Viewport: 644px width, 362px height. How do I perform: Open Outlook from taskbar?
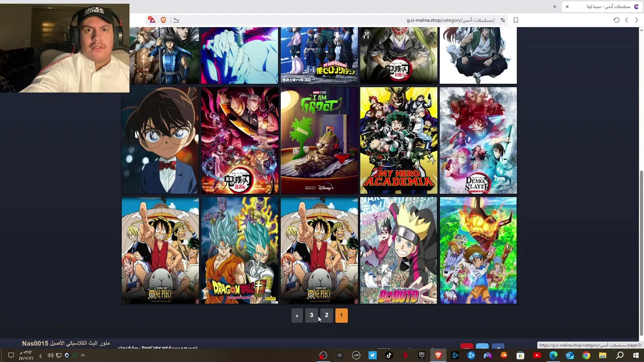570,355
